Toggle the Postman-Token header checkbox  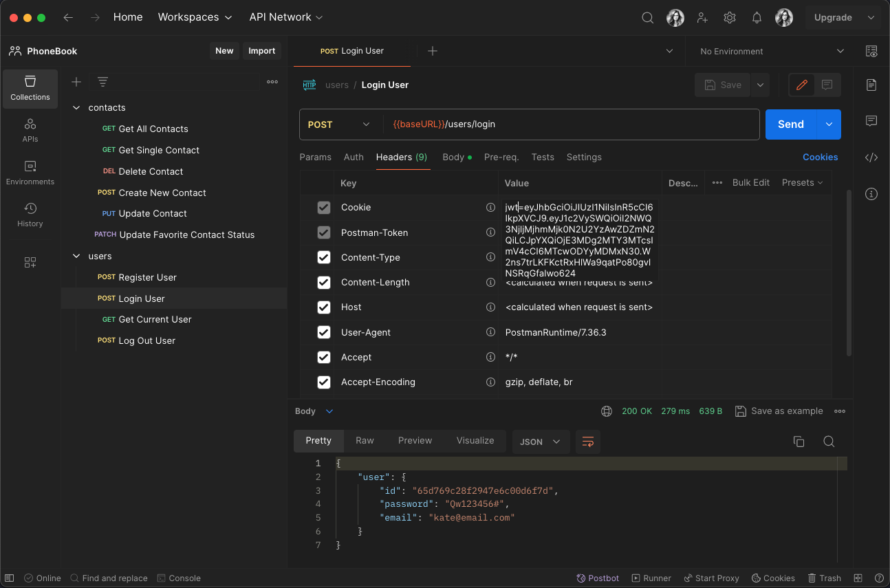click(x=324, y=232)
